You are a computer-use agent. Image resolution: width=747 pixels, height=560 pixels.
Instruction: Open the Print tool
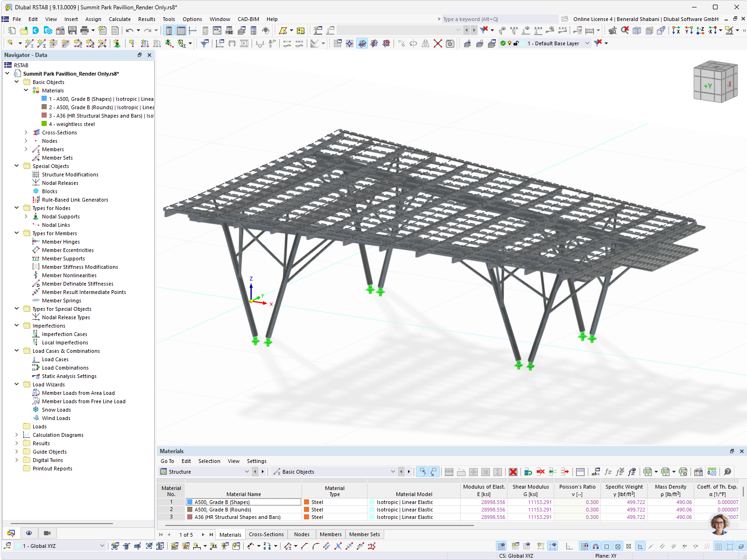85,30
